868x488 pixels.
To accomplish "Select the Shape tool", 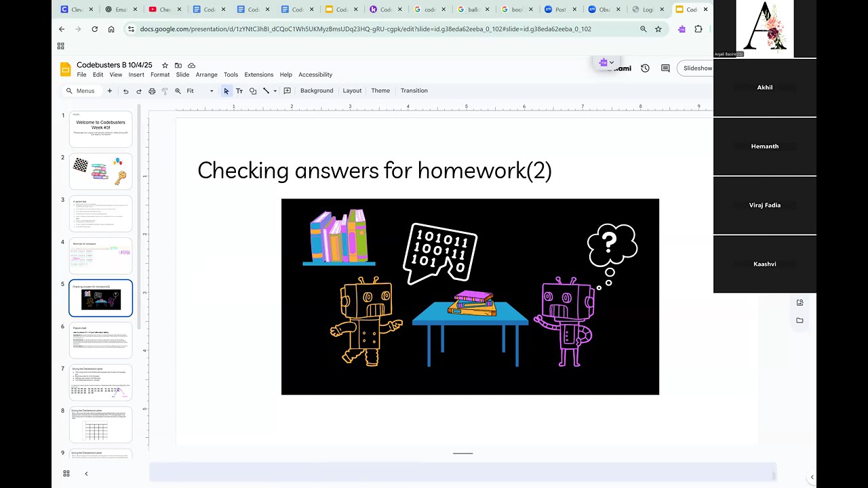I will 253,91.
